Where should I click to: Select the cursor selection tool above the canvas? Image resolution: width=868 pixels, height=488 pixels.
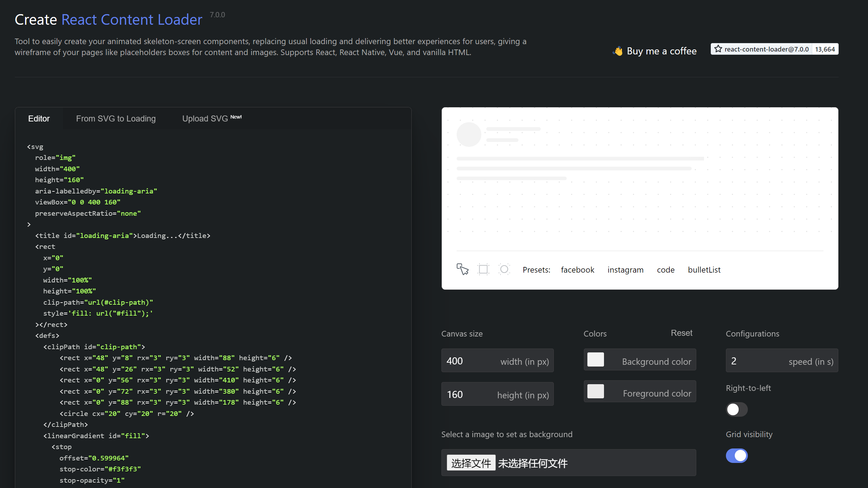point(462,269)
